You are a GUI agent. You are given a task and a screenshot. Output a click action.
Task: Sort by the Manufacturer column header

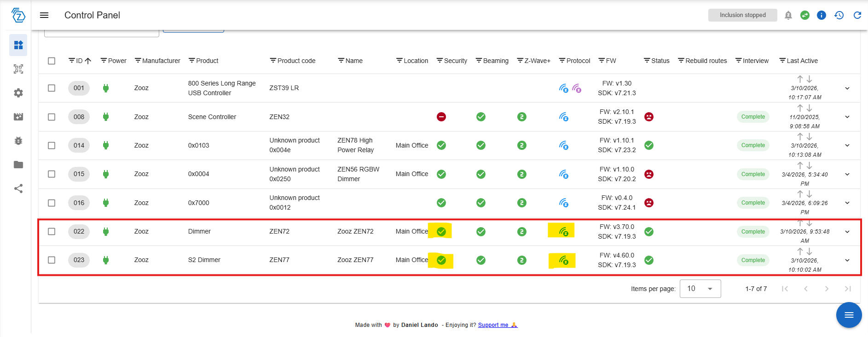[161, 61]
